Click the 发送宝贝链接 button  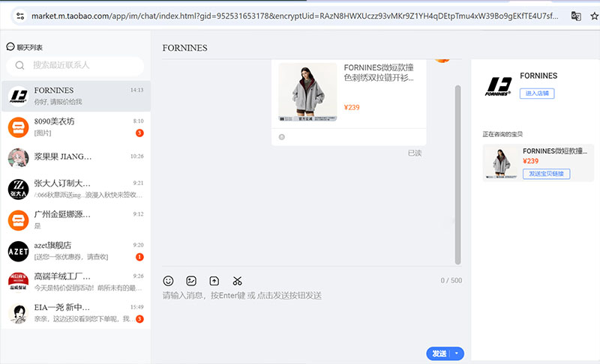(547, 174)
